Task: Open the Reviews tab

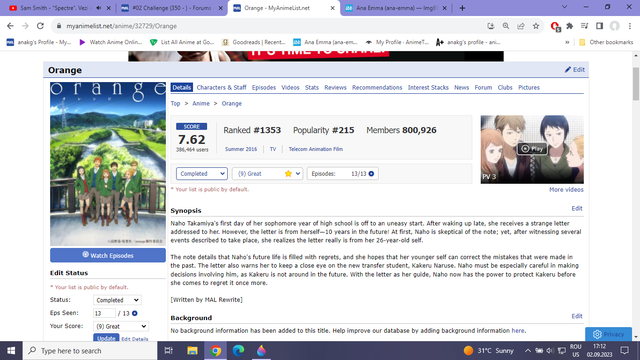Action: pos(336,87)
